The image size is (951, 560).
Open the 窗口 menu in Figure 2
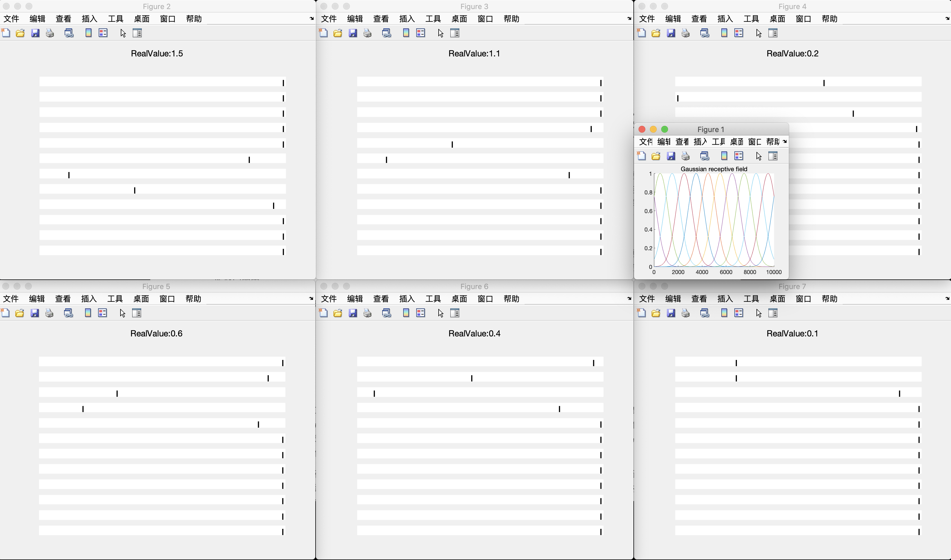[x=168, y=19]
